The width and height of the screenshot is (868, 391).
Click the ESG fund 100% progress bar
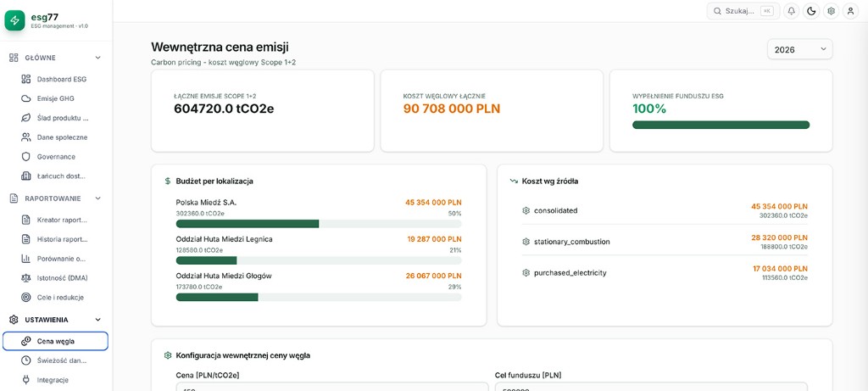pyautogui.click(x=721, y=126)
